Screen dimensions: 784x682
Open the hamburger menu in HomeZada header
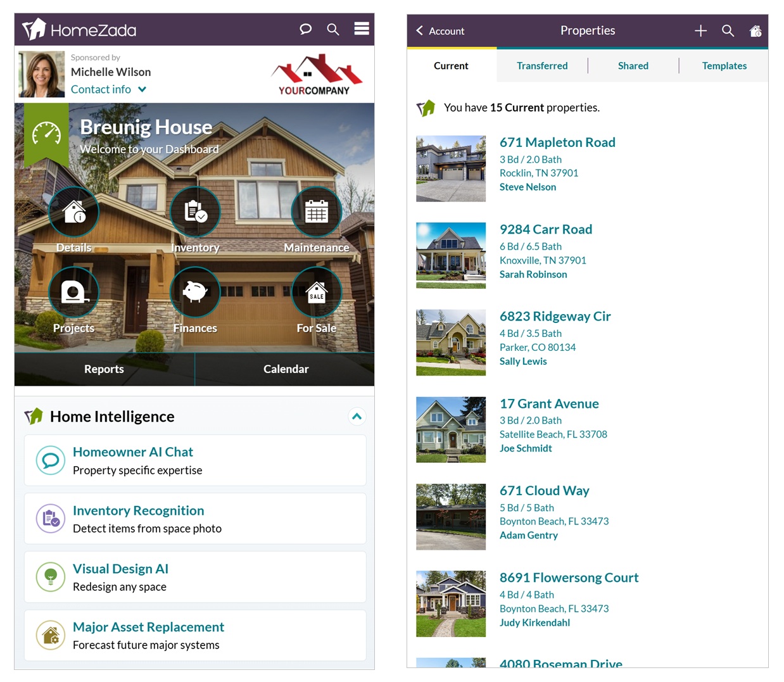click(362, 28)
